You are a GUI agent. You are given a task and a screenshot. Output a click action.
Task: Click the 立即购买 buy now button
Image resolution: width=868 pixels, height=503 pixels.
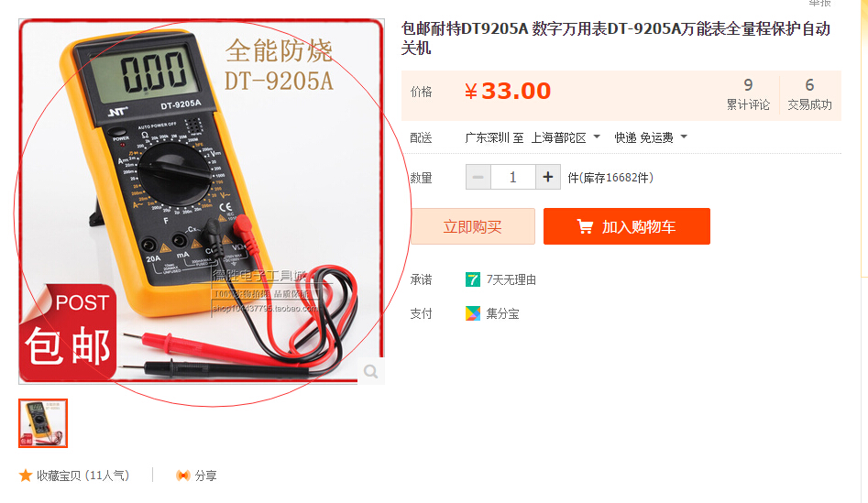coord(473,226)
